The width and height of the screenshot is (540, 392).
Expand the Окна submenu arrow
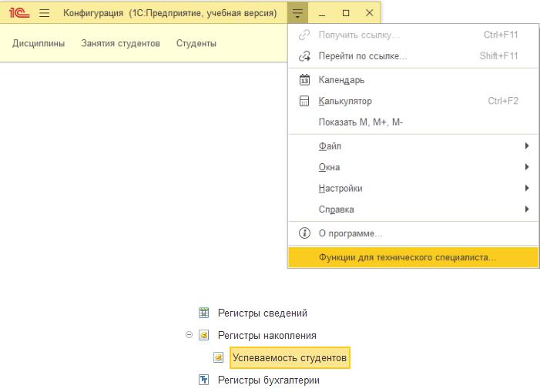point(527,167)
